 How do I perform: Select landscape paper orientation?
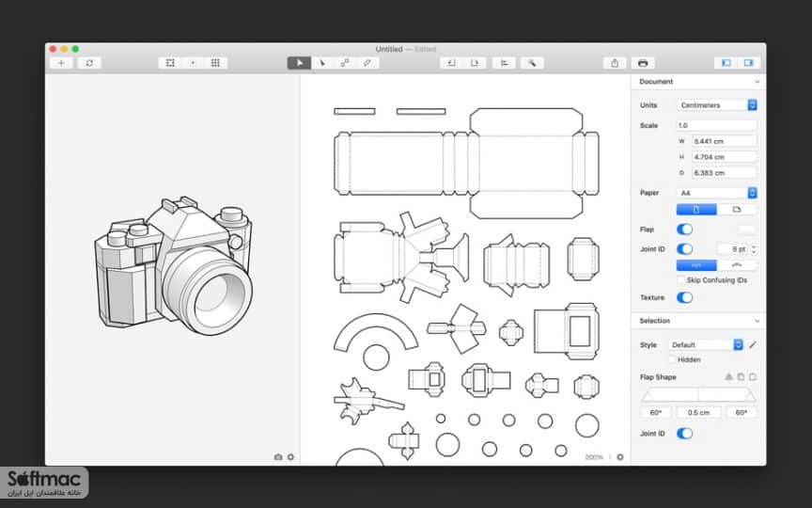pyautogui.click(x=737, y=210)
